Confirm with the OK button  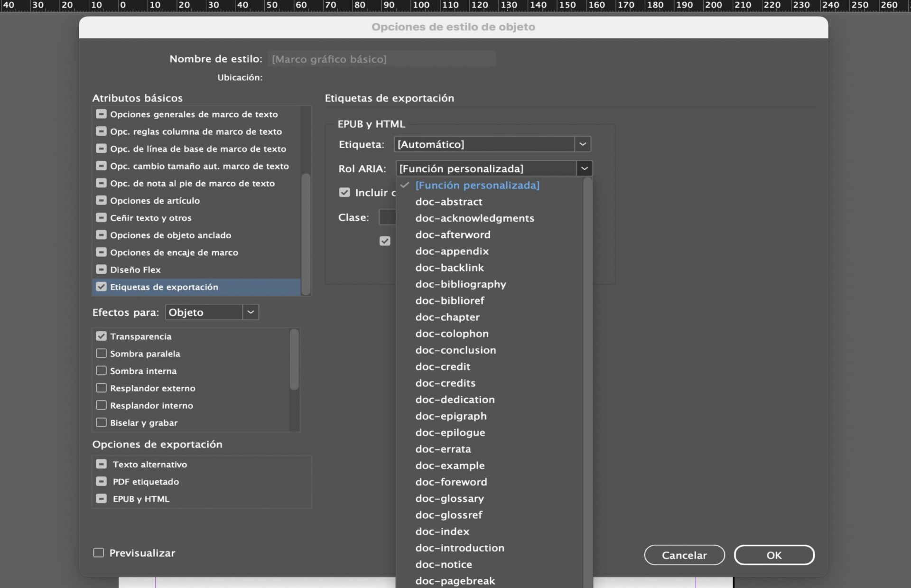pyautogui.click(x=774, y=555)
